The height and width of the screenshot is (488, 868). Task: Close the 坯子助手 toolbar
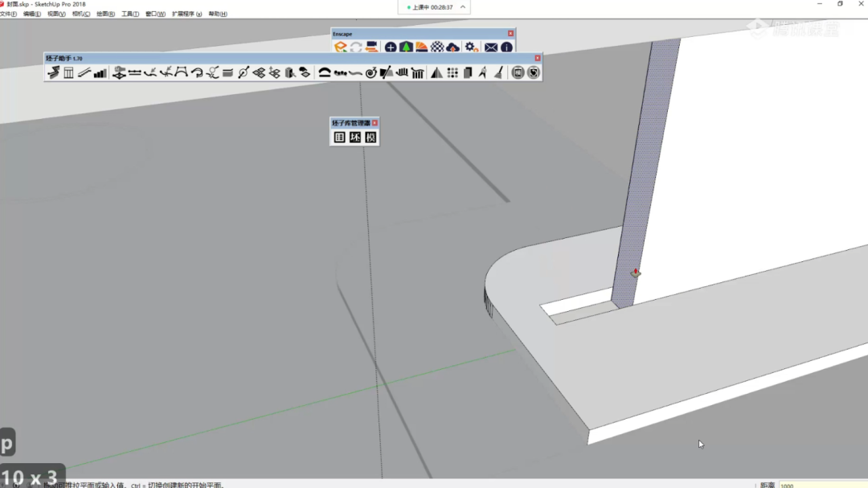[x=538, y=58]
